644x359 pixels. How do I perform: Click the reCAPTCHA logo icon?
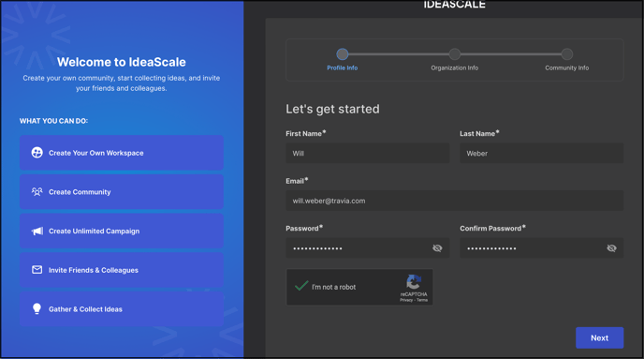[x=414, y=282]
